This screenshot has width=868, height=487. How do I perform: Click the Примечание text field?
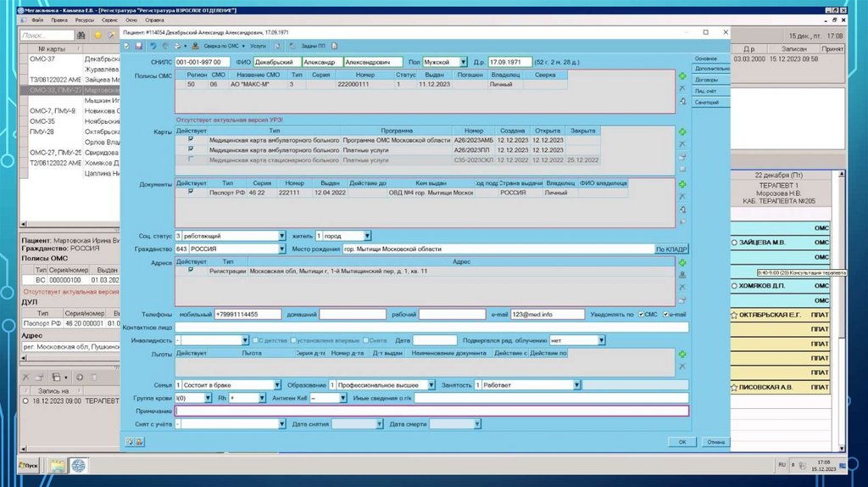[431, 411]
